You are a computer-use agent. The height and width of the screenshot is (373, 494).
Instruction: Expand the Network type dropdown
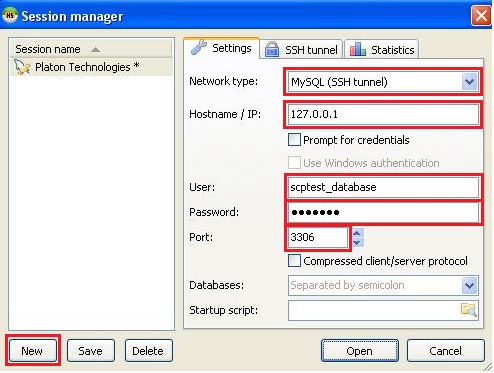(469, 82)
